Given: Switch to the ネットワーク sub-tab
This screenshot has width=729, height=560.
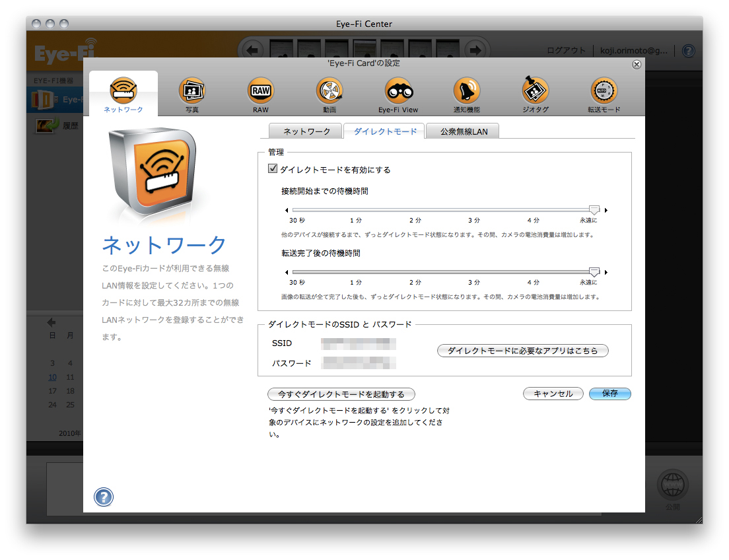Looking at the screenshot, I should (x=305, y=131).
